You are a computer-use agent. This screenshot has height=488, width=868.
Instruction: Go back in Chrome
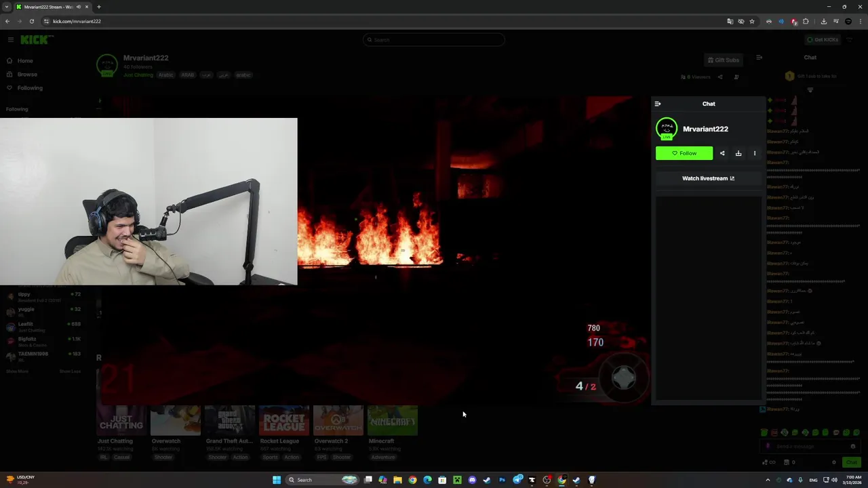7,21
